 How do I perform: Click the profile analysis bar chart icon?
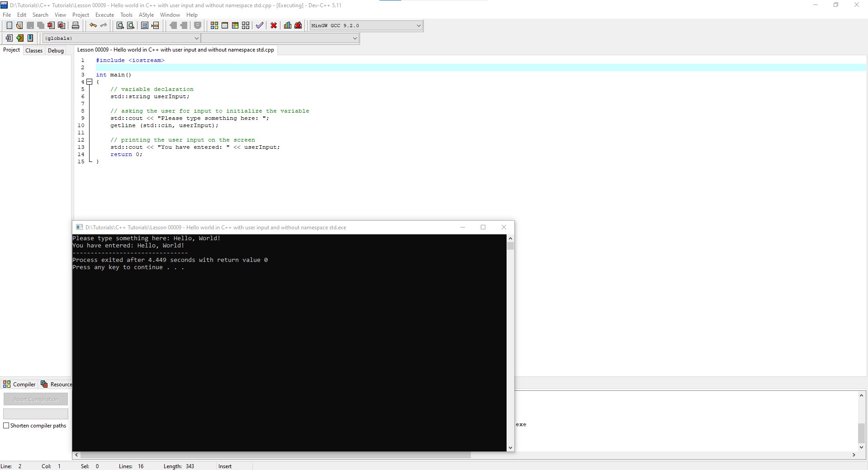(x=288, y=25)
